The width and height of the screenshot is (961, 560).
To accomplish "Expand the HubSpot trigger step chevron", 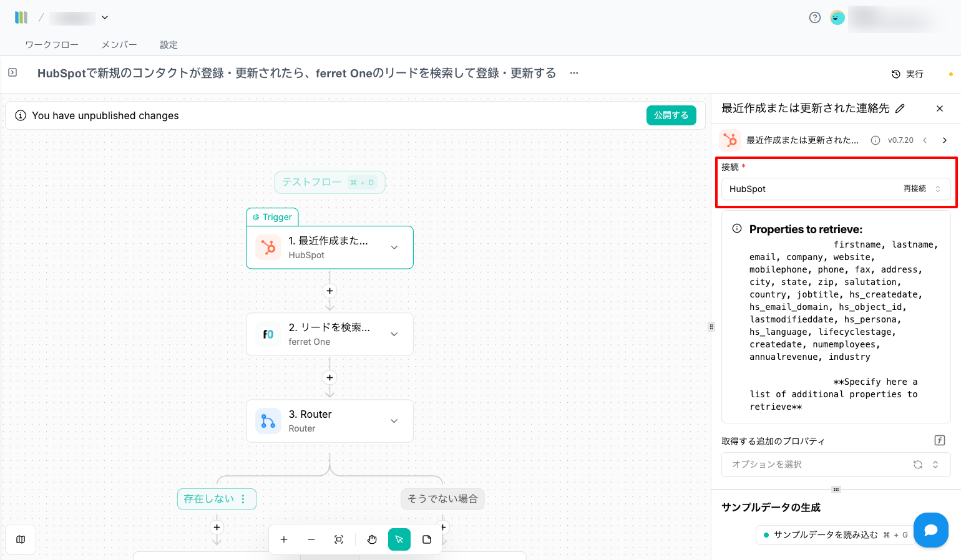I will pyautogui.click(x=394, y=248).
